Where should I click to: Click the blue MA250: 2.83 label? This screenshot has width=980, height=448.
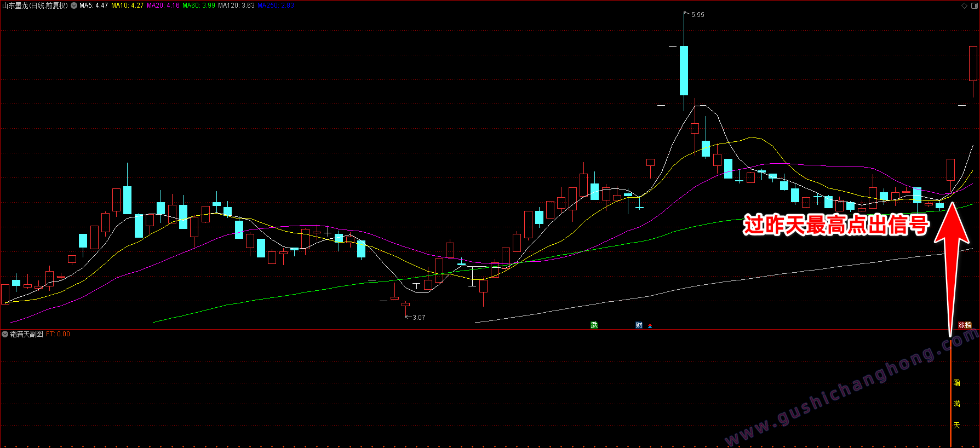276,5
